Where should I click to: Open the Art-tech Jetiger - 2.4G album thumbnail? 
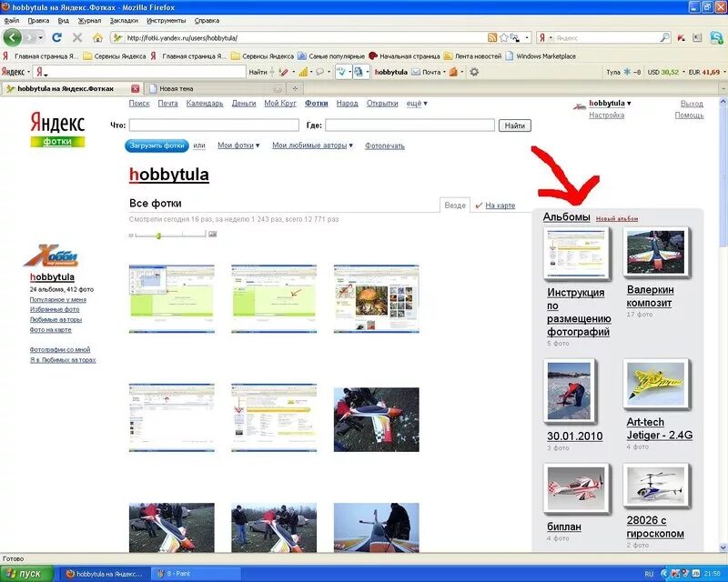point(656,385)
